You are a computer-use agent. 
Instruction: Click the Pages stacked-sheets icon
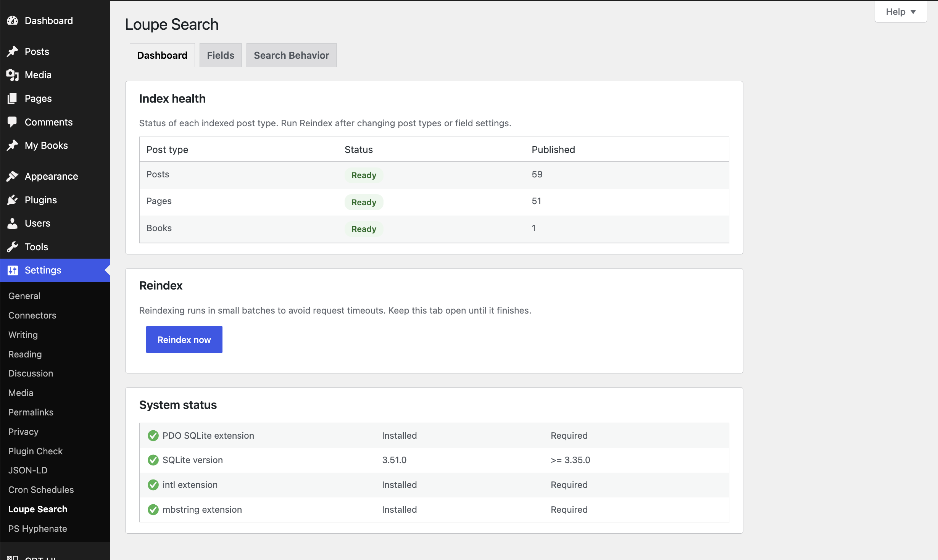13,98
